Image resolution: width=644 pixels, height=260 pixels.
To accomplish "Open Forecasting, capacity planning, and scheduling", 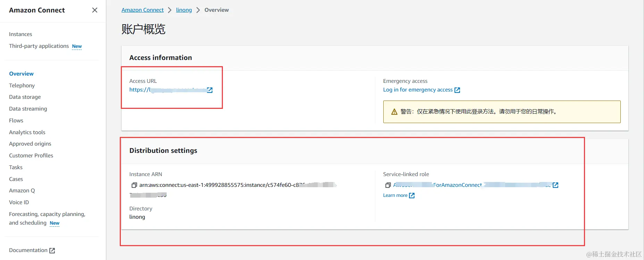I will coord(47,218).
